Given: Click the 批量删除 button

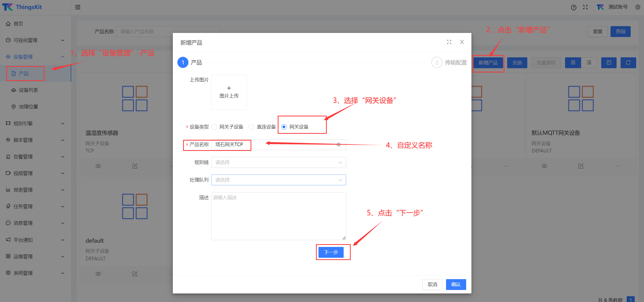Looking at the screenshot, I should point(546,63).
